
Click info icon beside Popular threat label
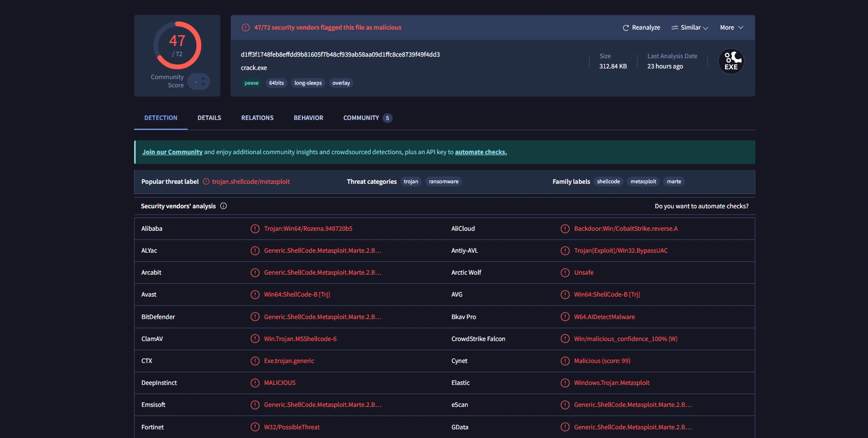tap(206, 182)
